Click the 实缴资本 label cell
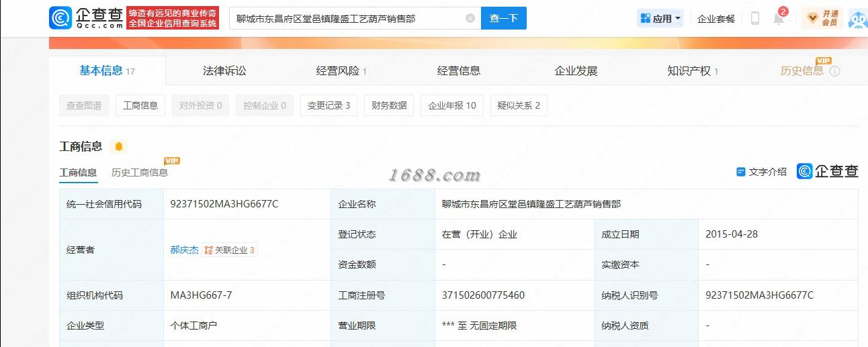868x347 pixels. click(x=646, y=264)
